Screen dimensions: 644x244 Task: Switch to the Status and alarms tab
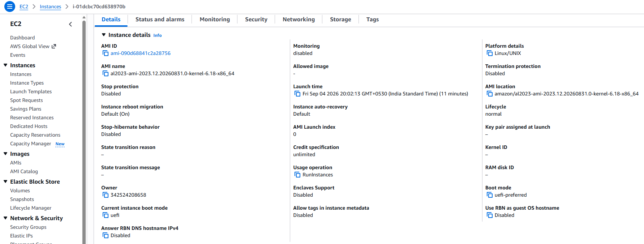[160, 20]
